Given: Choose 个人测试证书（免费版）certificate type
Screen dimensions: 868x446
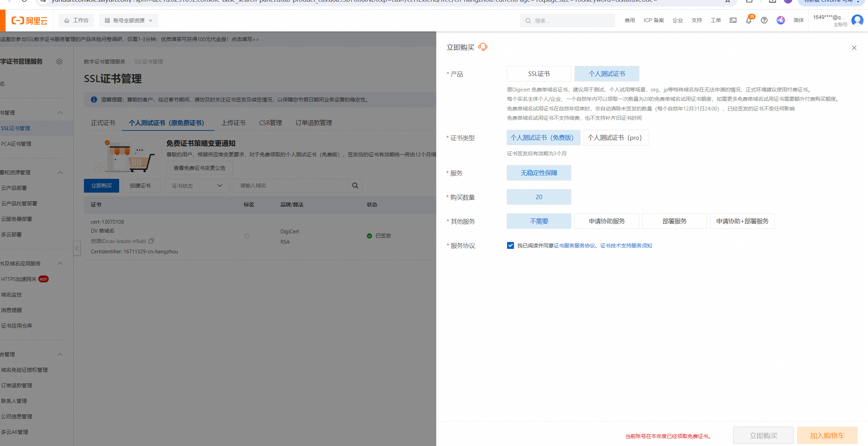Looking at the screenshot, I should click(x=544, y=138).
